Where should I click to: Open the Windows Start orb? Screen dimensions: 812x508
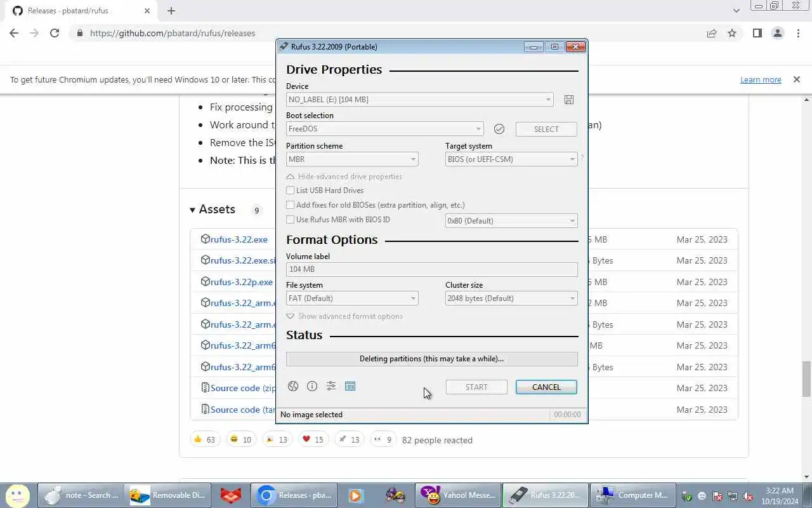pyautogui.click(x=18, y=495)
